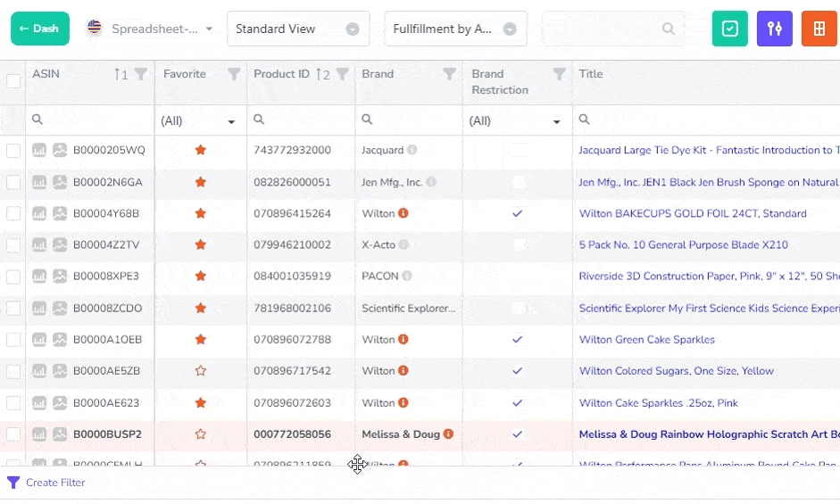This screenshot has width=840, height=504.
Task: Unfavorite the star for Jacquard row
Action: (x=201, y=150)
